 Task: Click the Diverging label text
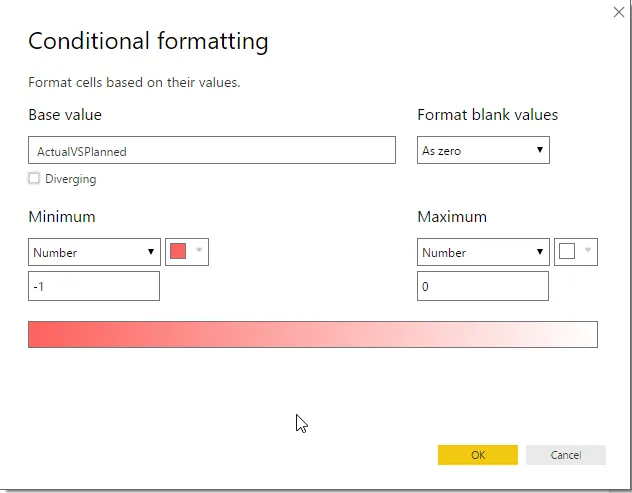[x=70, y=179]
